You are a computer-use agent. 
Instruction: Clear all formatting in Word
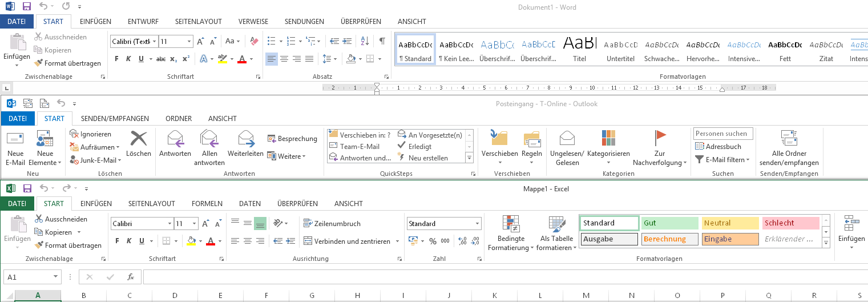click(x=255, y=41)
